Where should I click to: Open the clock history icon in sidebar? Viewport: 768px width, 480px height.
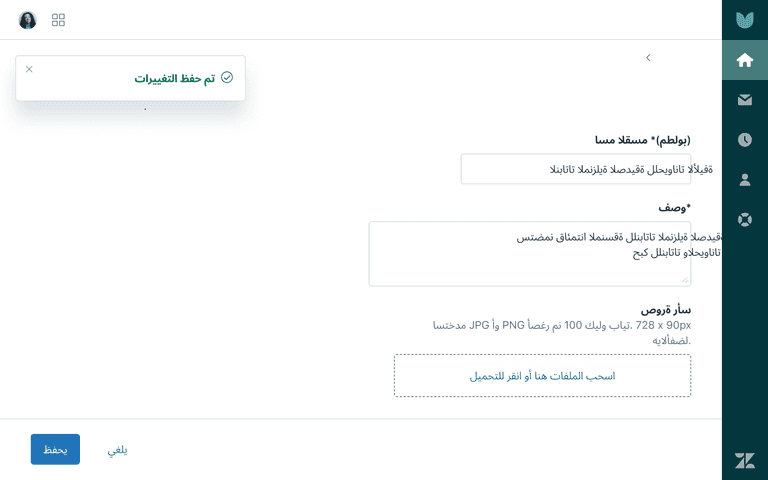(x=744, y=140)
